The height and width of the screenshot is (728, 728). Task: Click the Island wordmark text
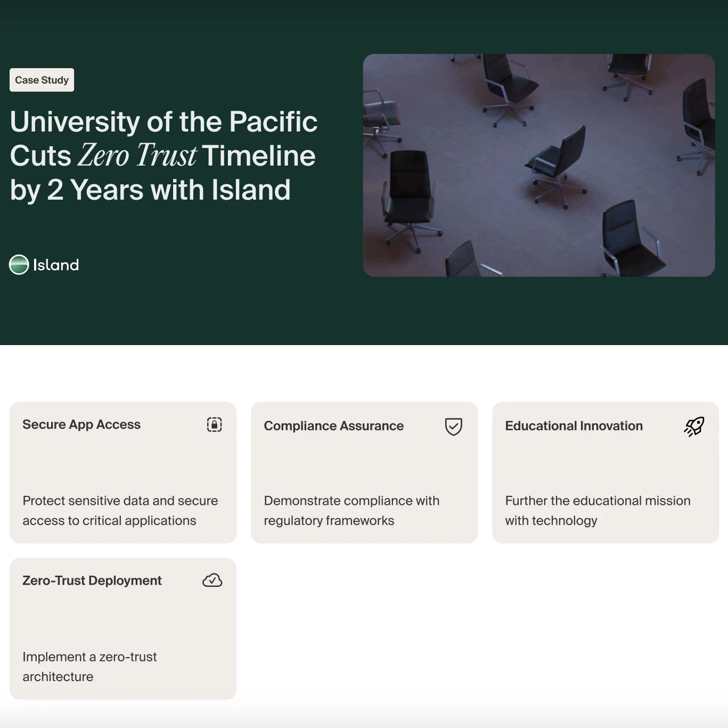[56, 265]
